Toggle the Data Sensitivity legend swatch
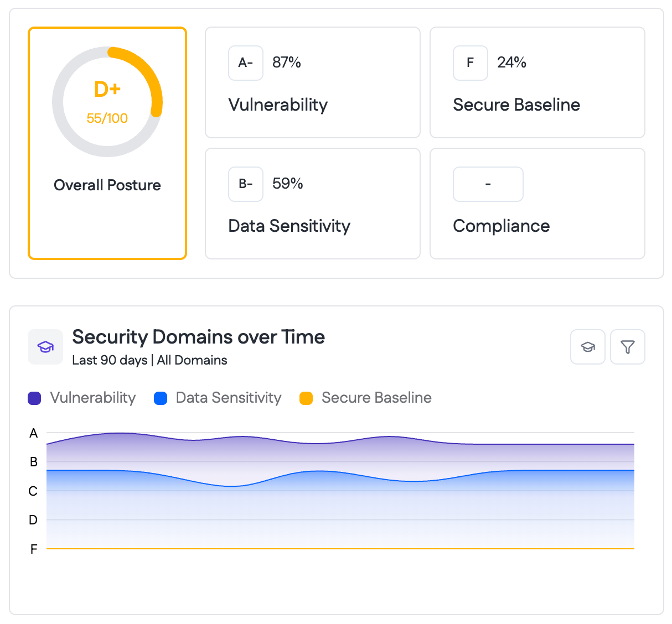The image size is (672, 624). pos(161,398)
